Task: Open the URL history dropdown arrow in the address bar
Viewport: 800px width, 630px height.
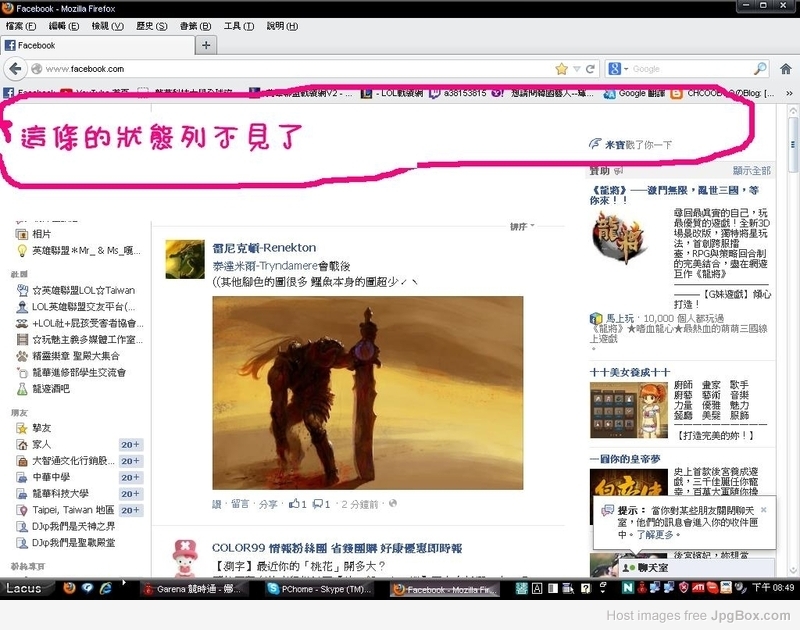Action: (577, 69)
